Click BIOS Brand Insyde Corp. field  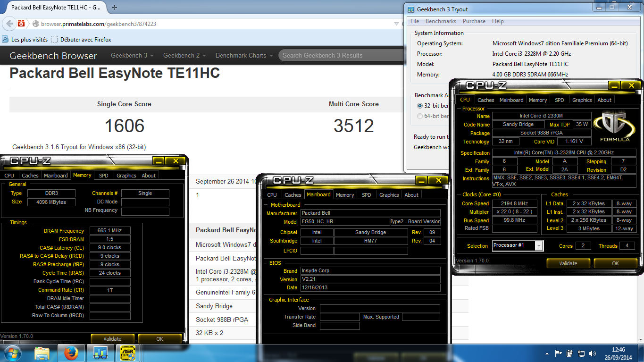tap(370, 271)
